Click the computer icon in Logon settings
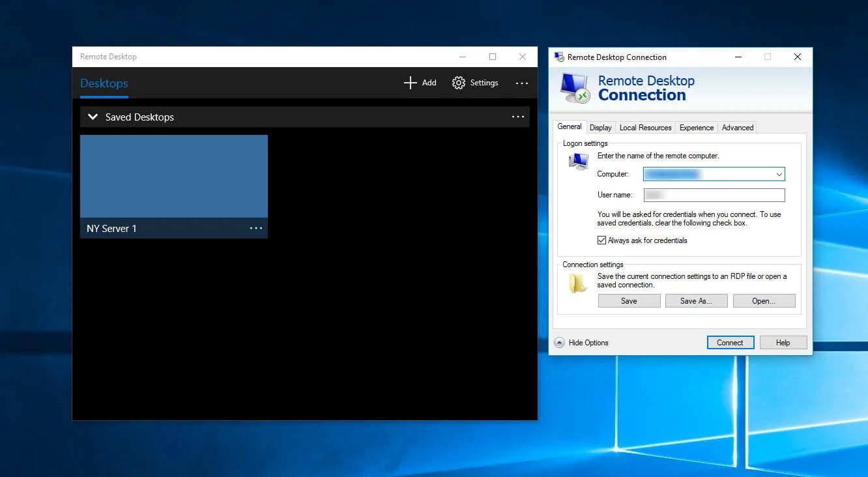The image size is (868, 477). 578,161
